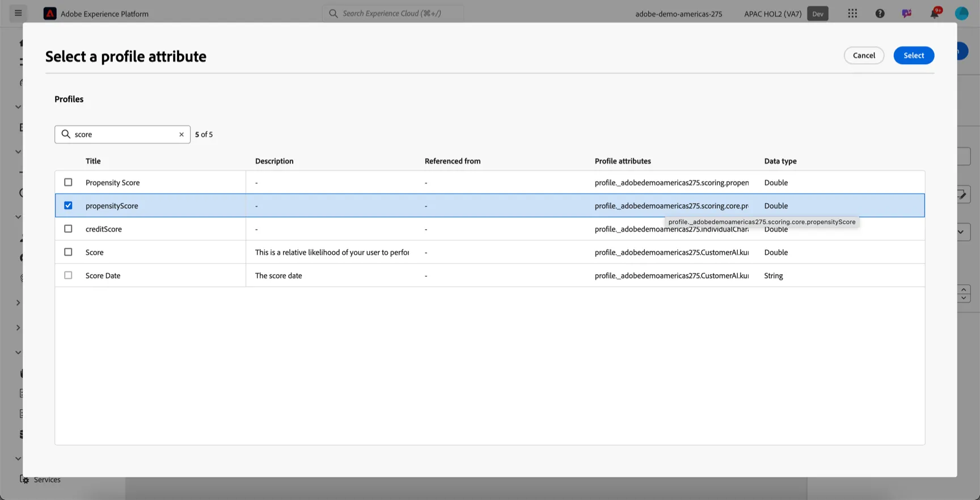
Task: Open the user profile avatar
Action: click(x=961, y=14)
